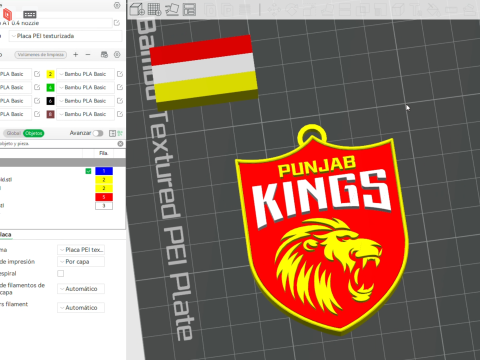This screenshot has height=360, width=480.
Task: Open filament 8 Bambu PLA Basic dropdown
Action: [x=85, y=114]
